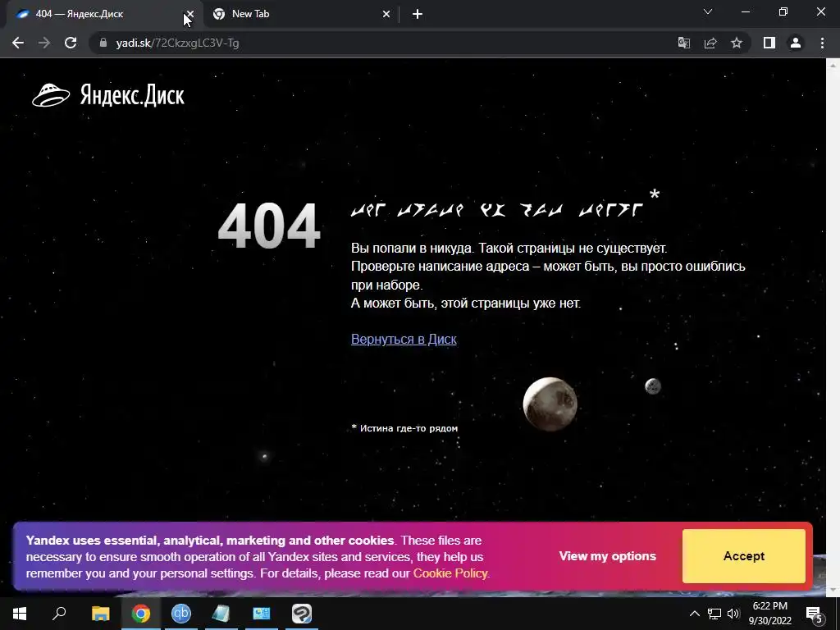
Task: Click the network tray icon
Action: click(714, 614)
